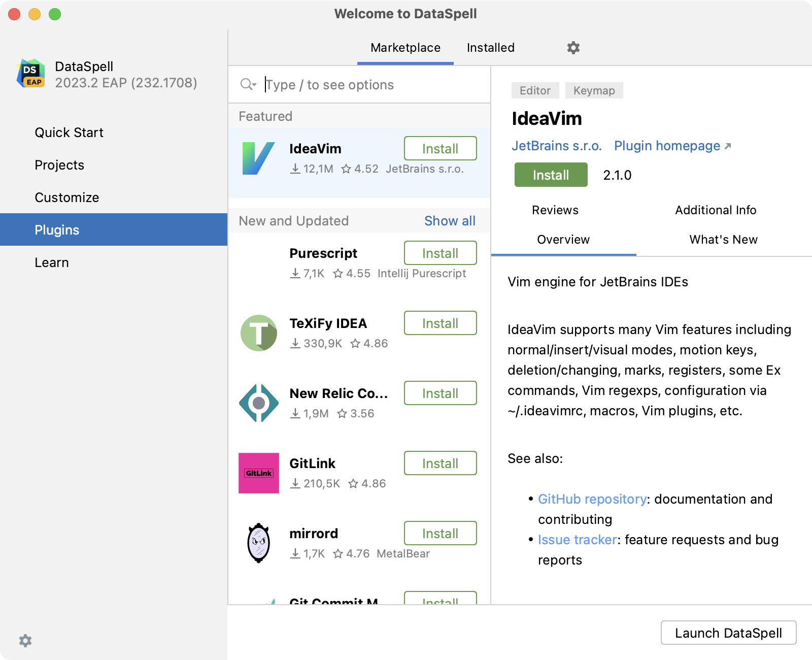Click New Relic 3.56 star rating
The image size is (812, 660).
356,414
